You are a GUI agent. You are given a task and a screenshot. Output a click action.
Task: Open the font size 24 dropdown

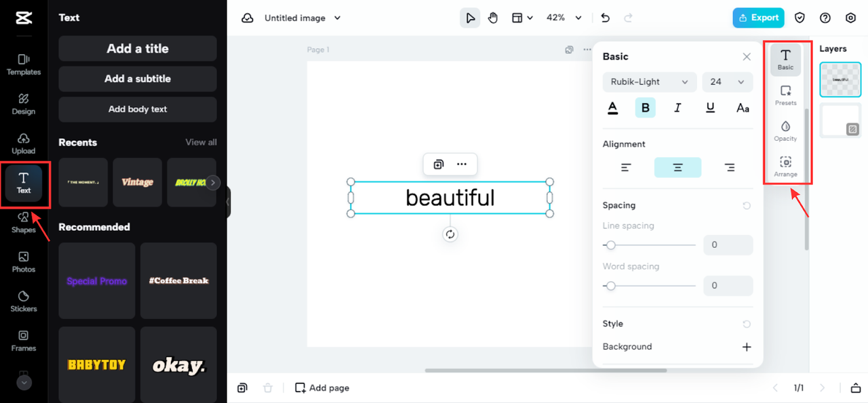728,82
